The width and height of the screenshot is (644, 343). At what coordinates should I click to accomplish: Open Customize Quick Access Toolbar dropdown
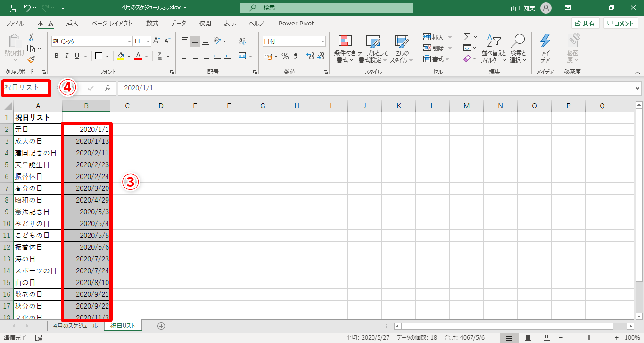[x=63, y=8]
